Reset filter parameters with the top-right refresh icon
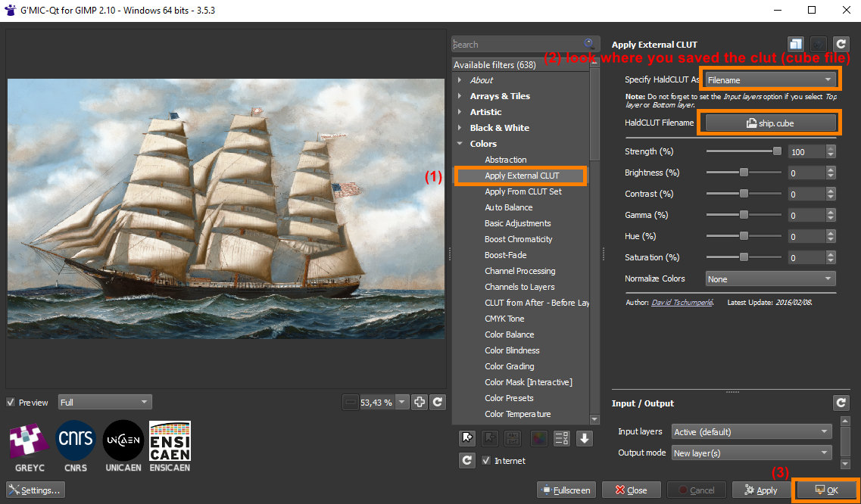Screen dimensions: 861x504 (x=841, y=44)
